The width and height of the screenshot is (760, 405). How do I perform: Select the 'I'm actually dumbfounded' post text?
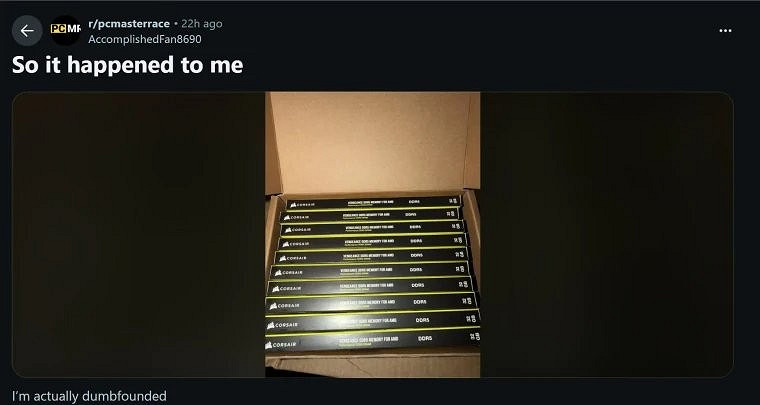pyautogui.click(x=89, y=396)
